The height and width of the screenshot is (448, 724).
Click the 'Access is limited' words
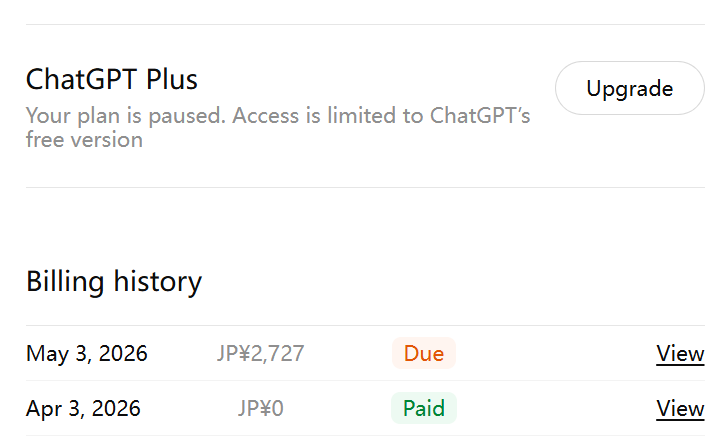315,115
